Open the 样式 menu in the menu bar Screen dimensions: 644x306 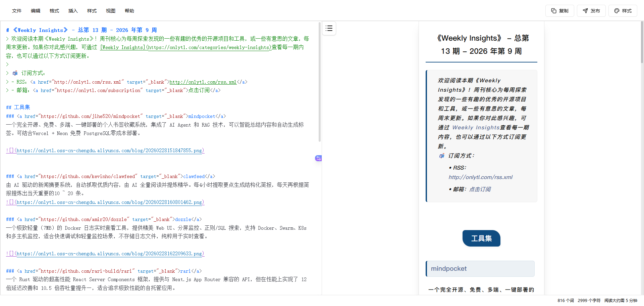tap(92, 11)
